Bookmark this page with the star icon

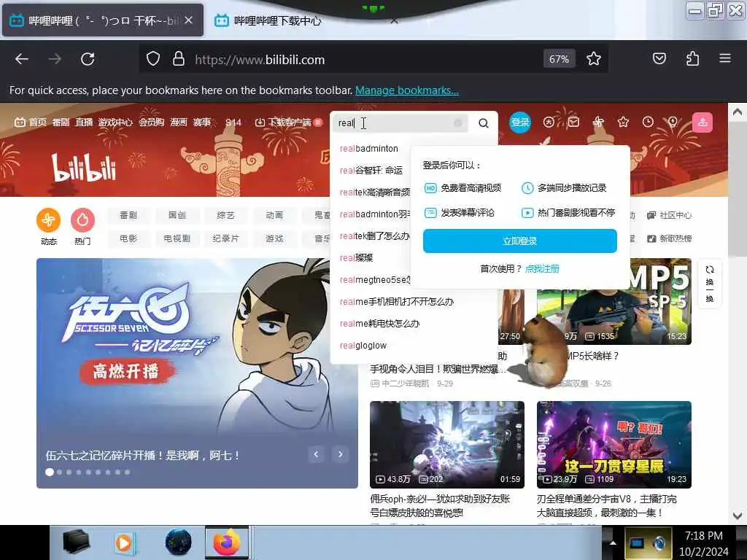[594, 59]
